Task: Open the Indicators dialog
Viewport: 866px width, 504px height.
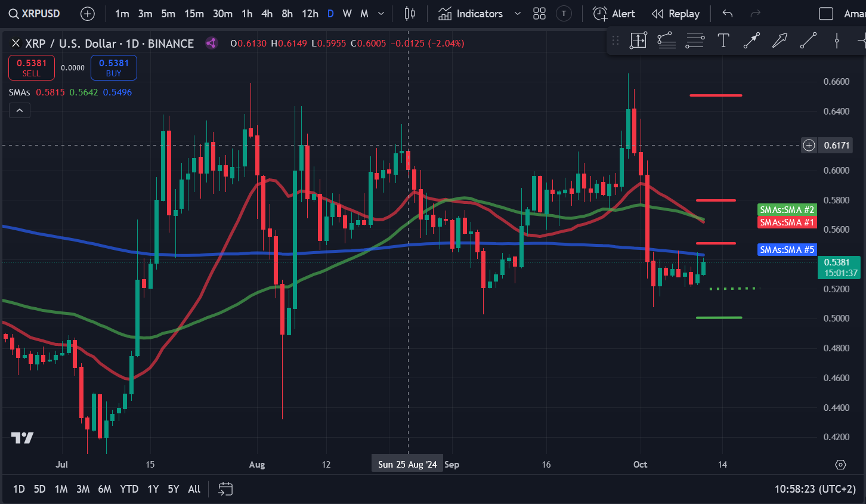Action: [x=471, y=13]
